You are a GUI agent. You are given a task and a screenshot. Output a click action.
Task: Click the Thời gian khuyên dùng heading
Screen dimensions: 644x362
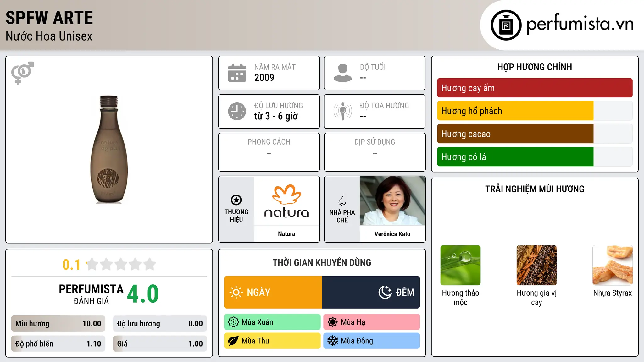322,262
